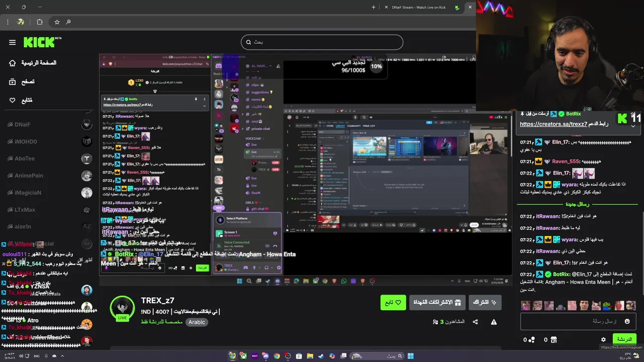Open the channel points icon
Screen dimensions: 644x362
coord(532,340)
